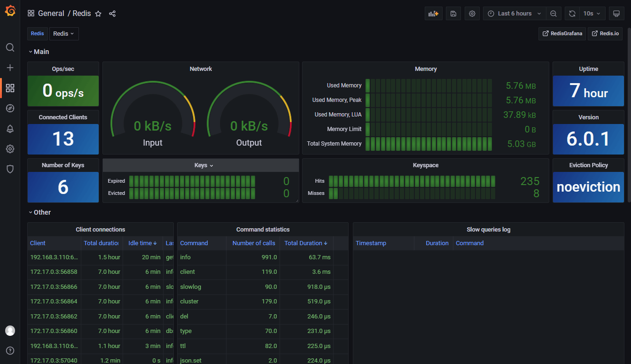Open the user profile avatar
Image resolution: width=631 pixels, height=364 pixels.
click(x=10, y=331)
